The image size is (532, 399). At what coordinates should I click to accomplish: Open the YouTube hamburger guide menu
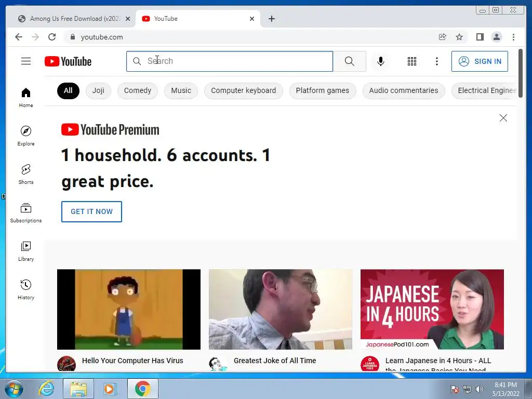26,61
